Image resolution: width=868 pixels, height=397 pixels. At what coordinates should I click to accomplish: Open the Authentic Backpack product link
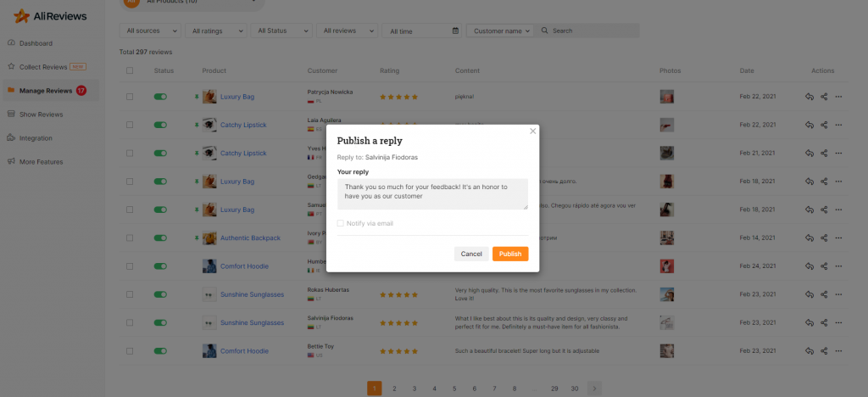coord(250,238)
